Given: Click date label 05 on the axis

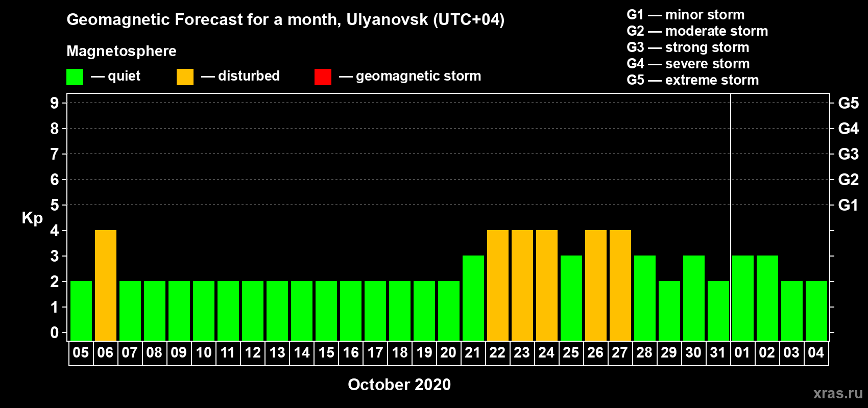Looking at the screenshot, I should pyautogui.click(x=81, y=352).
